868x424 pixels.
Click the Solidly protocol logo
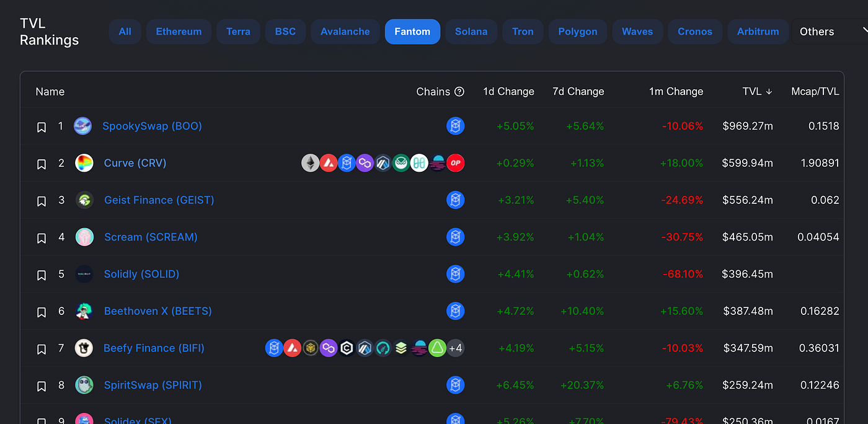pyautogui.click(x=84, y=274)
